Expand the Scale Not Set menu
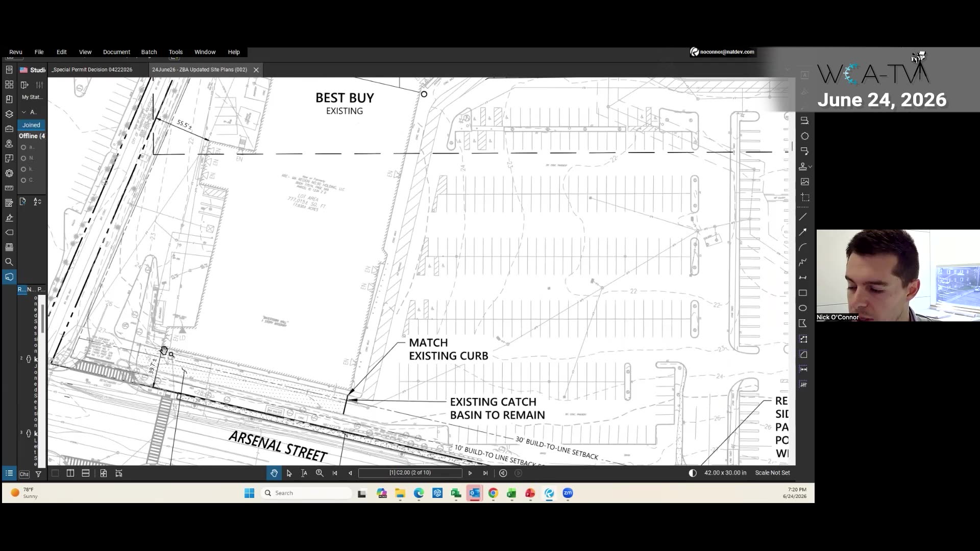The height and width of the screenshot is (551, 980). pos(772,473)
